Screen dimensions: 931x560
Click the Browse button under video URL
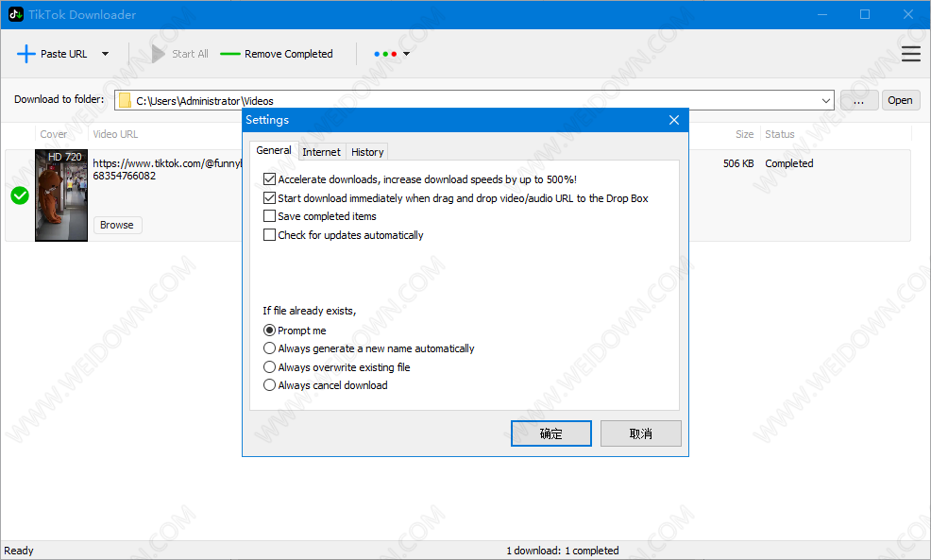point(117,225)
